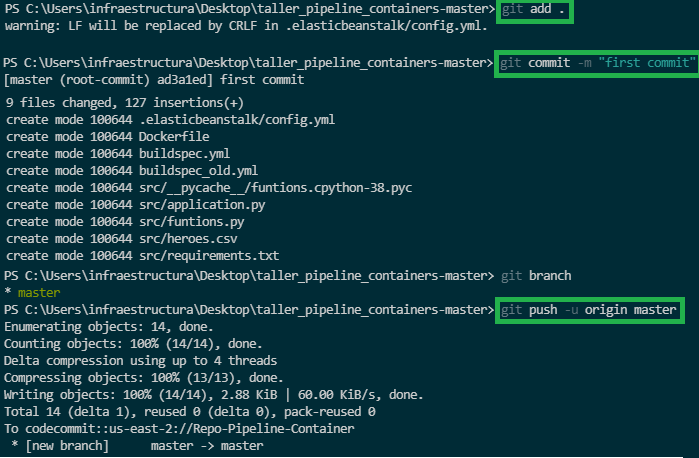Click the Enumerating objects output line
The image size is (699, 458).
[x=109, y=327]
